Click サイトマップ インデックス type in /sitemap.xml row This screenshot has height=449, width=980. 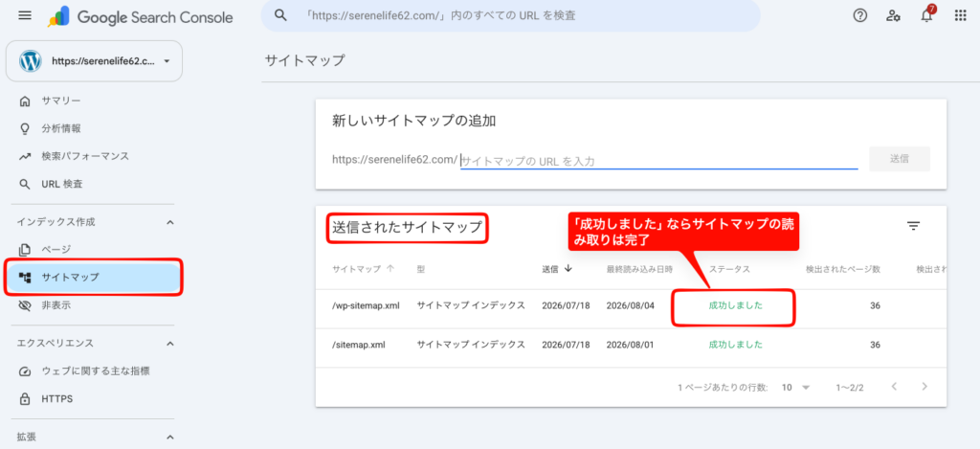tap(471, 345)
